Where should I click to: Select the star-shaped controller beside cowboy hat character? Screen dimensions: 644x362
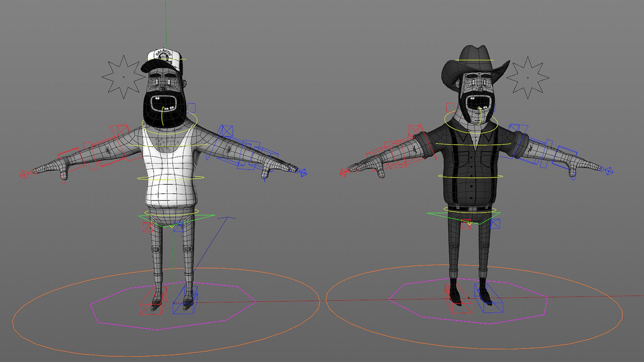click(x=527, y=78)
